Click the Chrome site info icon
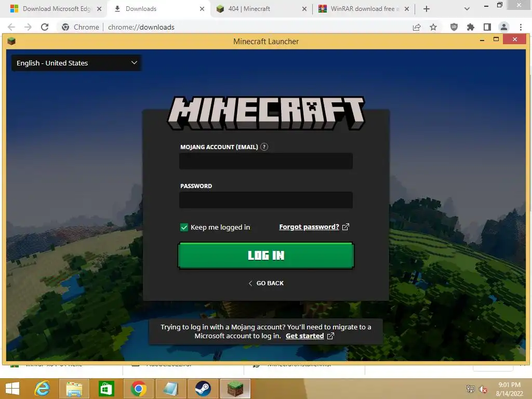532x399 pixels. (x=65, y=27)
